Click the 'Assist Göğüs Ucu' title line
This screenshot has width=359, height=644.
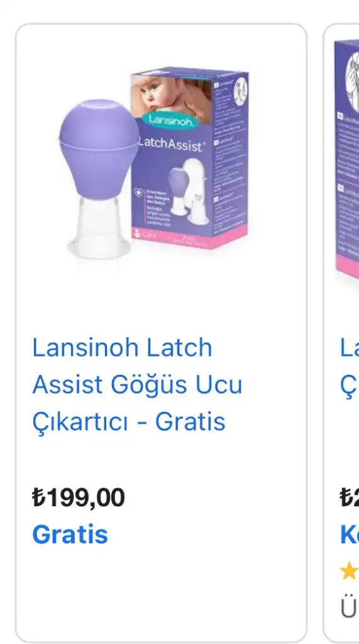click(x=137, y=384)
